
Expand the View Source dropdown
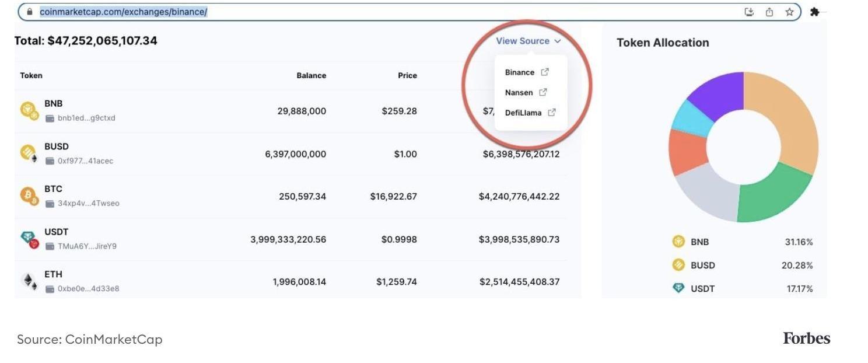pos(528,41)
